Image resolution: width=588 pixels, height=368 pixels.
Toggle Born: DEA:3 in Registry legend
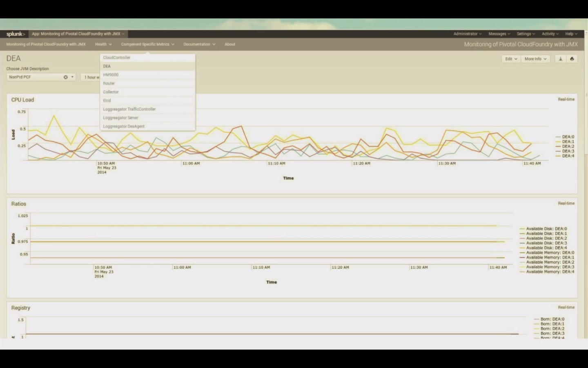[549, 334]
